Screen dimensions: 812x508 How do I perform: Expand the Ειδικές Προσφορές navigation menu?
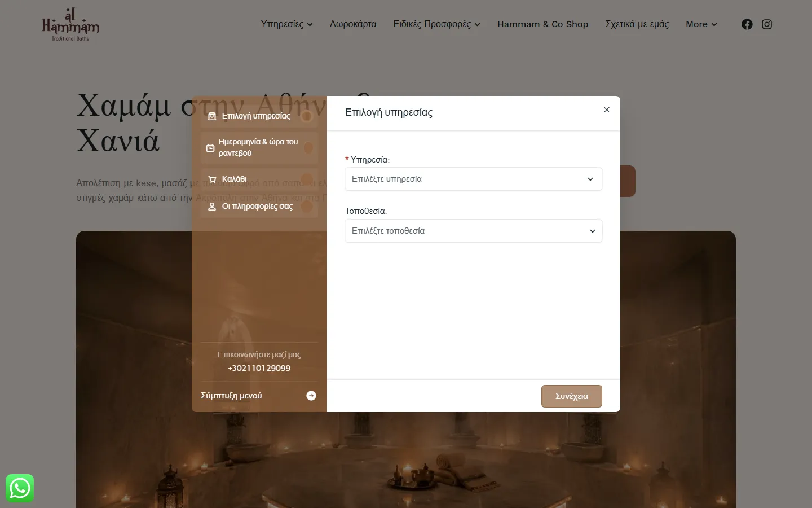click(x=436, y=24)
